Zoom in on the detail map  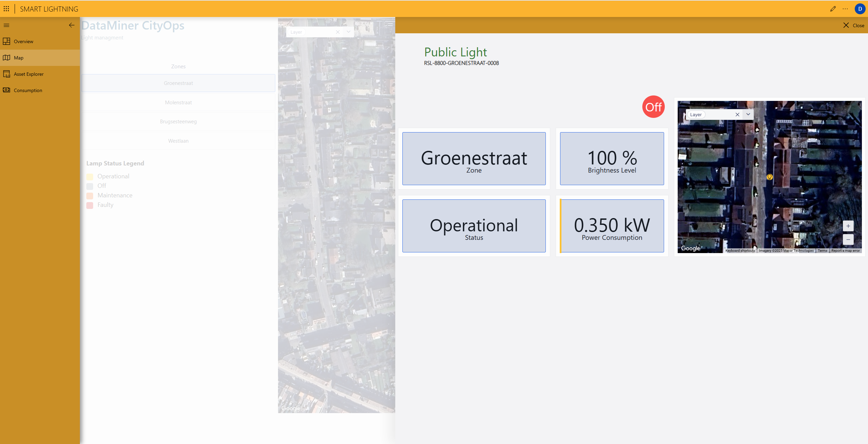point(848,226)
